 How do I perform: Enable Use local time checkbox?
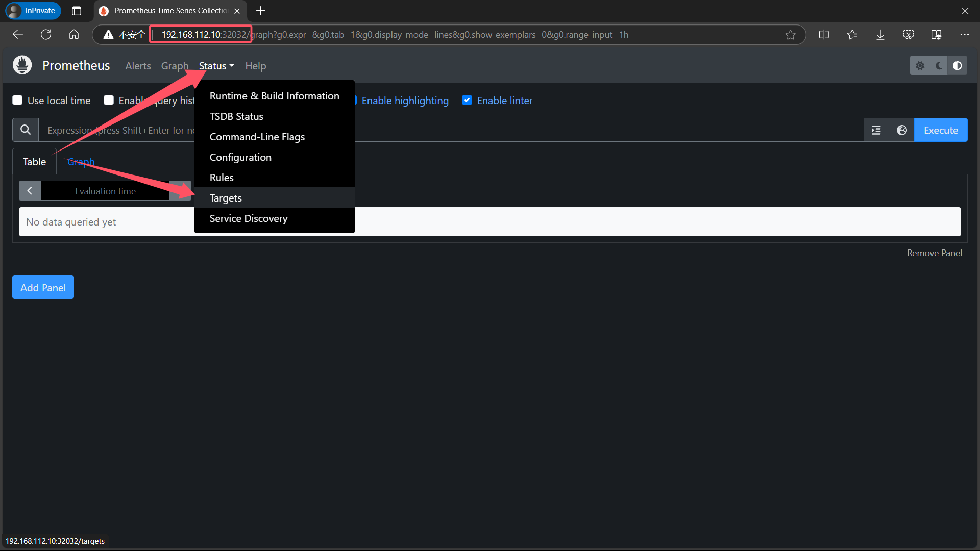point(17,101)
